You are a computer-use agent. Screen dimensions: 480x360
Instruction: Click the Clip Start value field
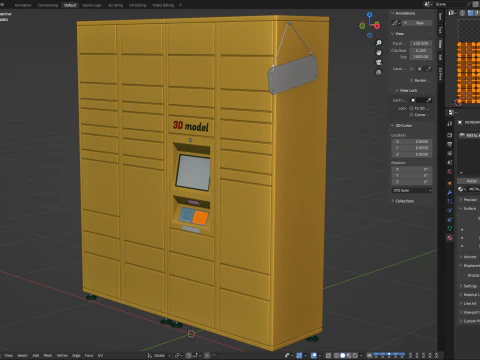coord(421,50)
